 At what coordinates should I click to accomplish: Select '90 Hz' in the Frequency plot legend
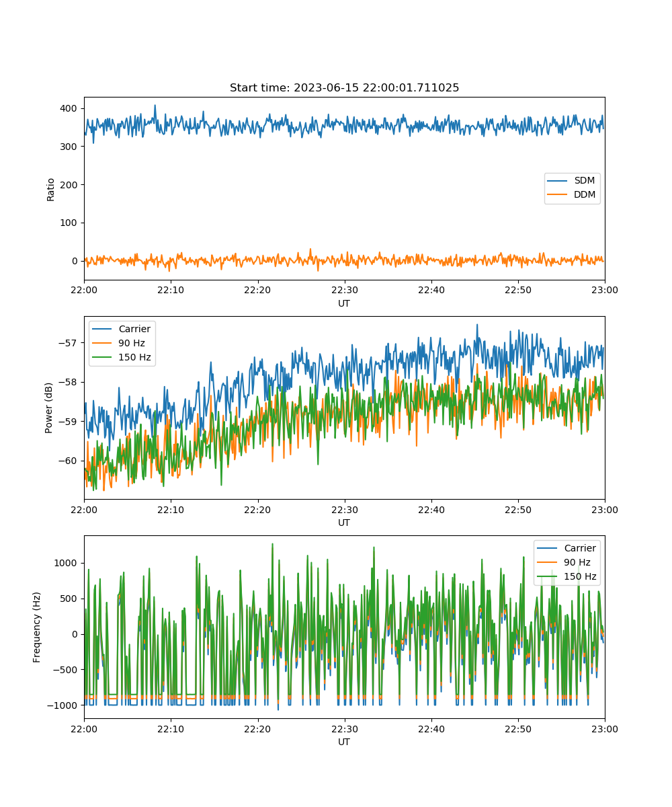click(x=577, y=562)
